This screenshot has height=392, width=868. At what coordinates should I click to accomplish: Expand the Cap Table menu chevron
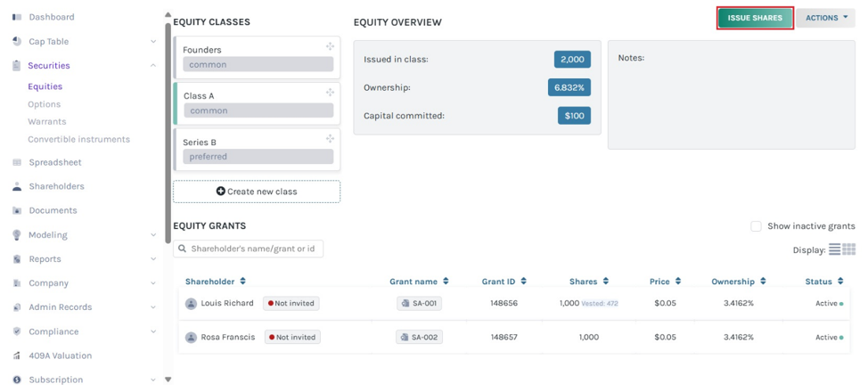tap(153, 42)
